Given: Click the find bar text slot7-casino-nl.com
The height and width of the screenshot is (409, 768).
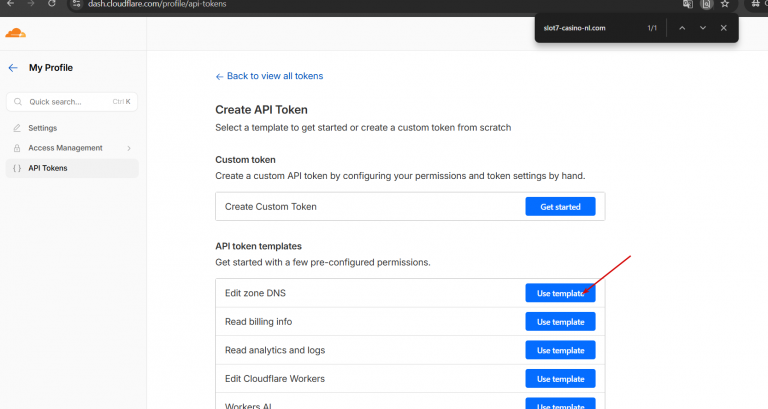Looking at the screenshot, I should 575,28.
